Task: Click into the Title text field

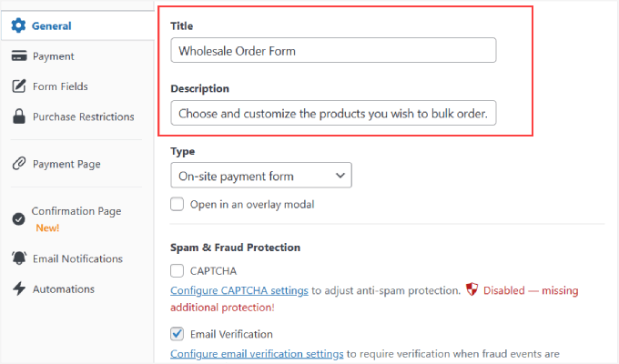Action: pyautogui.click(x=333, y=51)
